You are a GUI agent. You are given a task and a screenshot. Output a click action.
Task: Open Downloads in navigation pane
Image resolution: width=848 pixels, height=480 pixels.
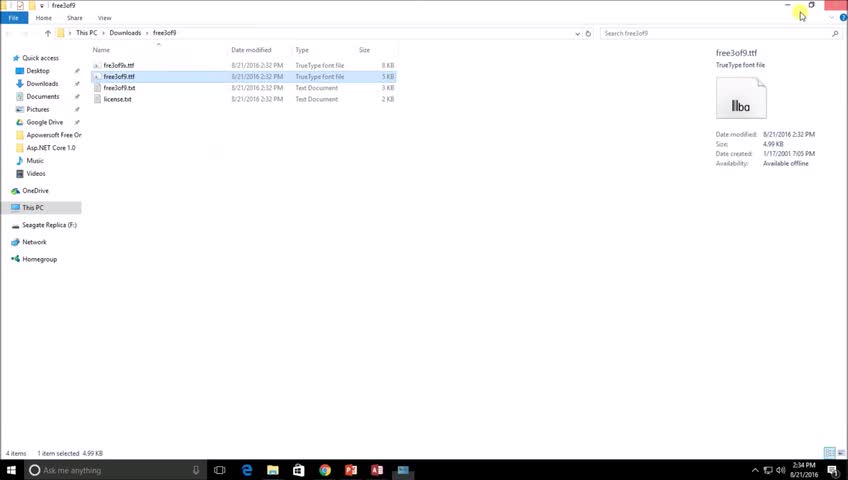click(x=42, y=84)
